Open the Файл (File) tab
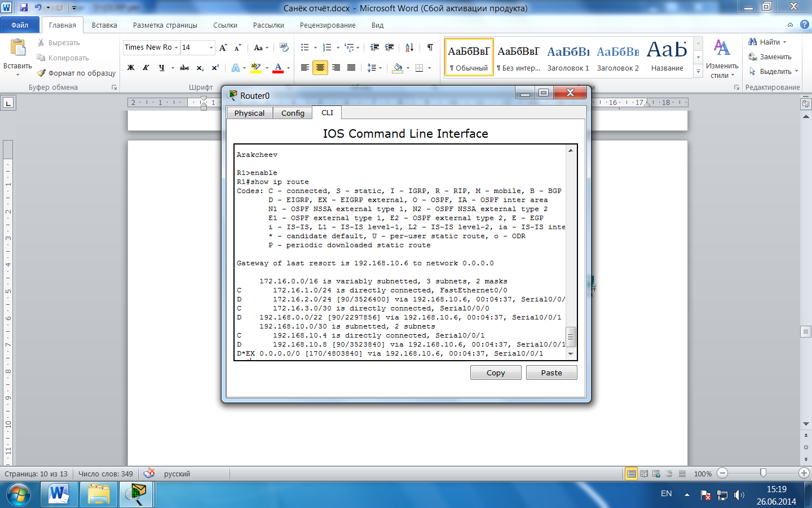The height and width of the screenshot is (508, 812). (x=20, y=25)
